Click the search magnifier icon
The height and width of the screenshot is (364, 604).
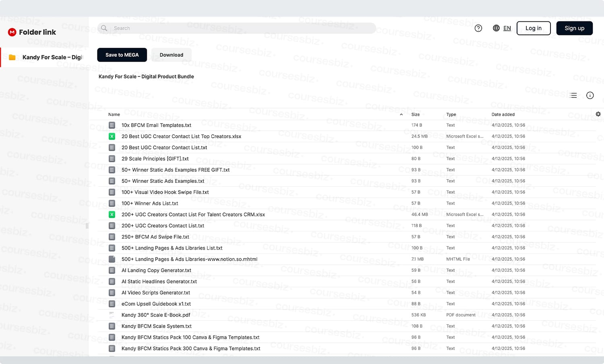point(104,28)
